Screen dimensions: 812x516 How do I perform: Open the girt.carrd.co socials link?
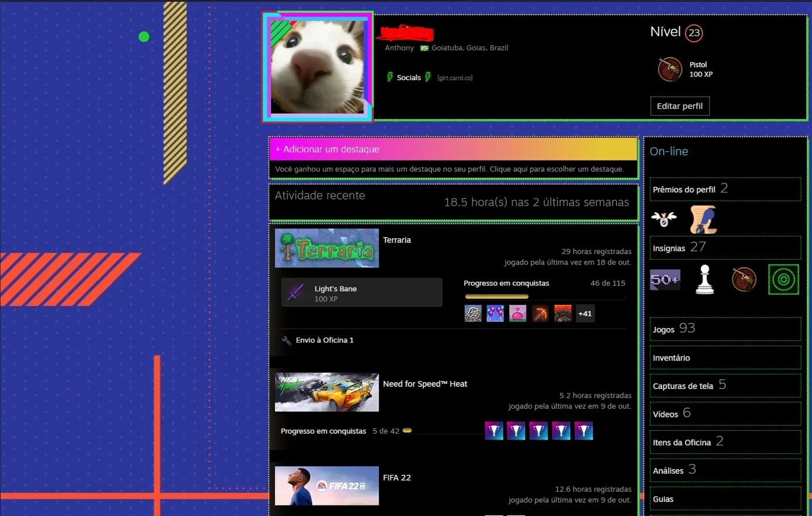click(x=455, y=78)
